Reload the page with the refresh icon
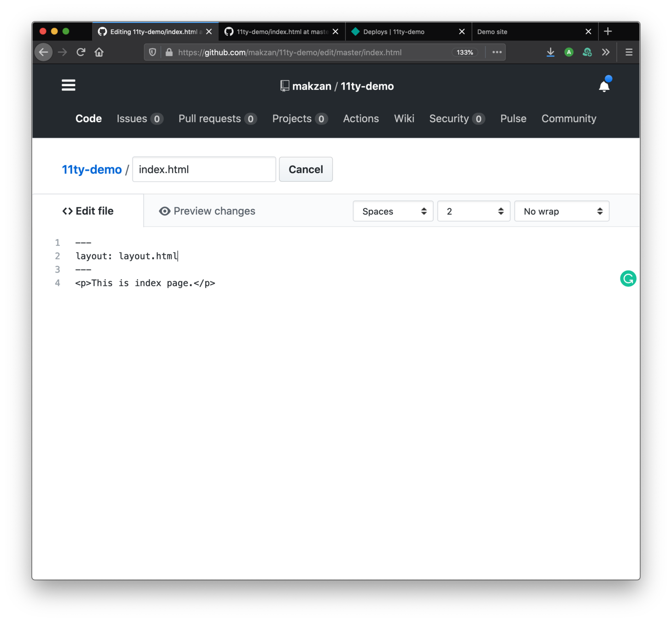 point(81,52)
